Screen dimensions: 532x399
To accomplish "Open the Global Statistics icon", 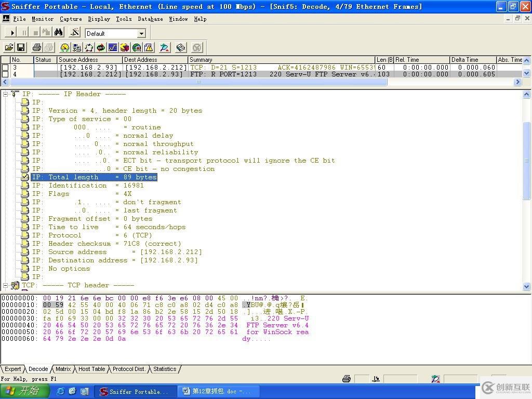I will (137, 47).
